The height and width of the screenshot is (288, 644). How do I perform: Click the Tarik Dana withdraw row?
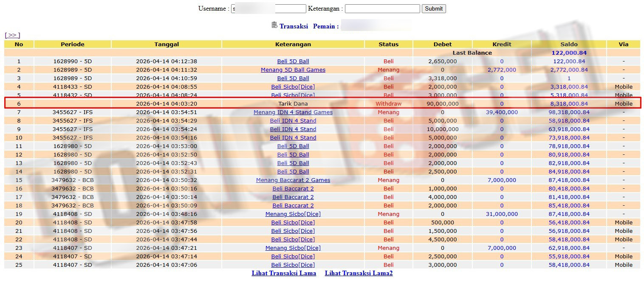[x=293, y=103]
